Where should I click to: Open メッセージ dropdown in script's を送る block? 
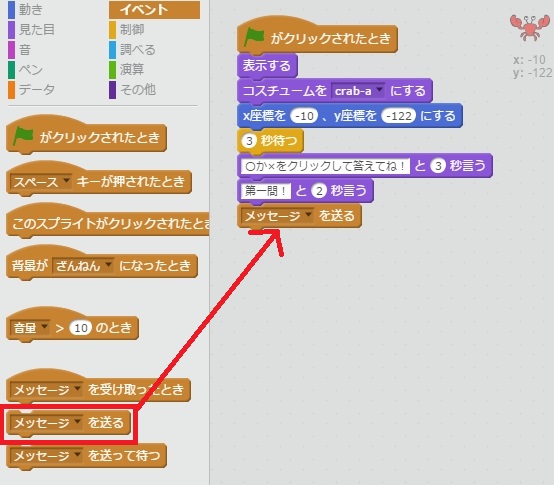[277, 215]
